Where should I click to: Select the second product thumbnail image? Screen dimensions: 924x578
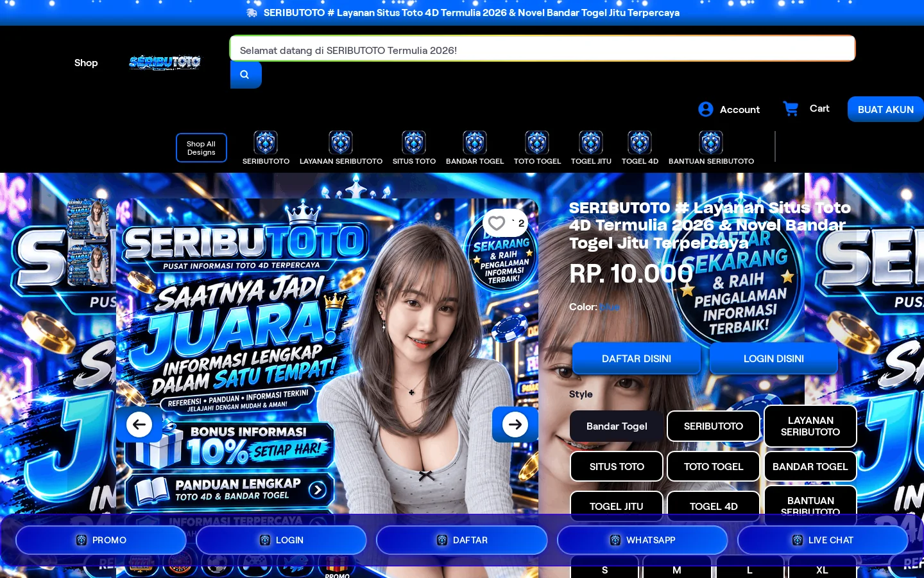click(x=88, y=264)
